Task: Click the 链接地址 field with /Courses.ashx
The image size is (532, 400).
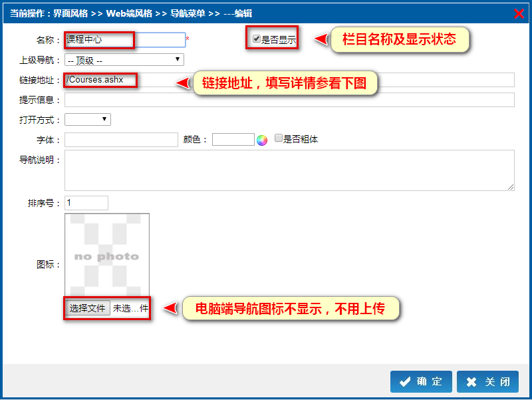Action: point(289,80)
